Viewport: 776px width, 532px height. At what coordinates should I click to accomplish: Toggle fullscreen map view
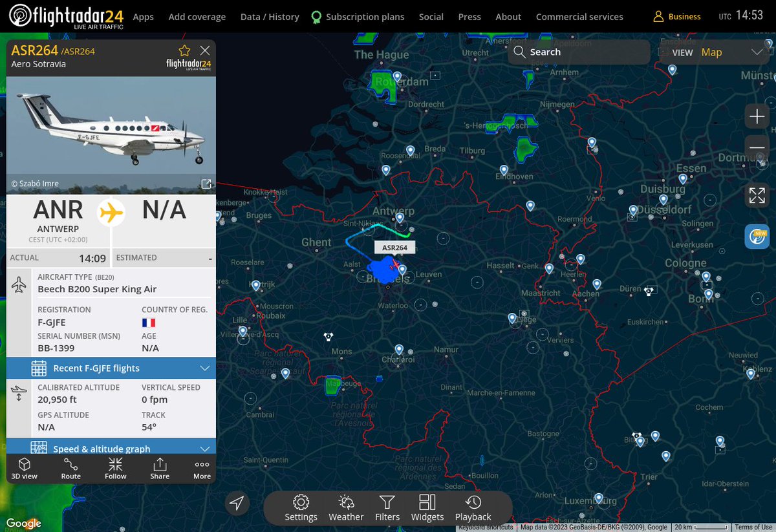(757, 195)
